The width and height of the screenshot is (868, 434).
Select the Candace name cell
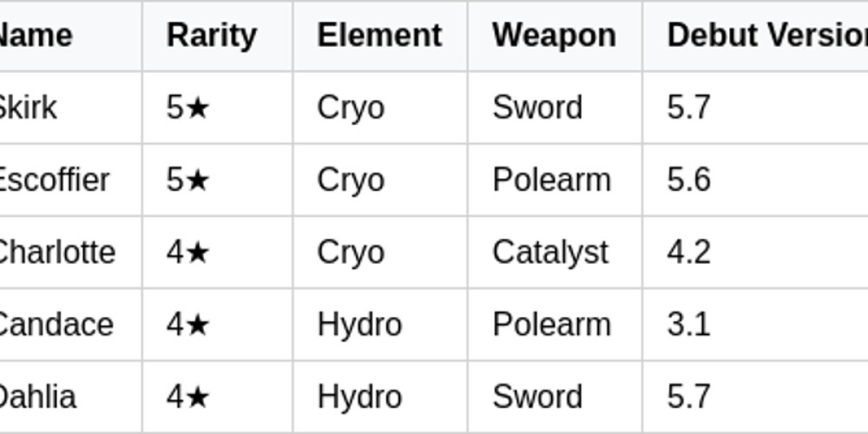click(55, 325)
